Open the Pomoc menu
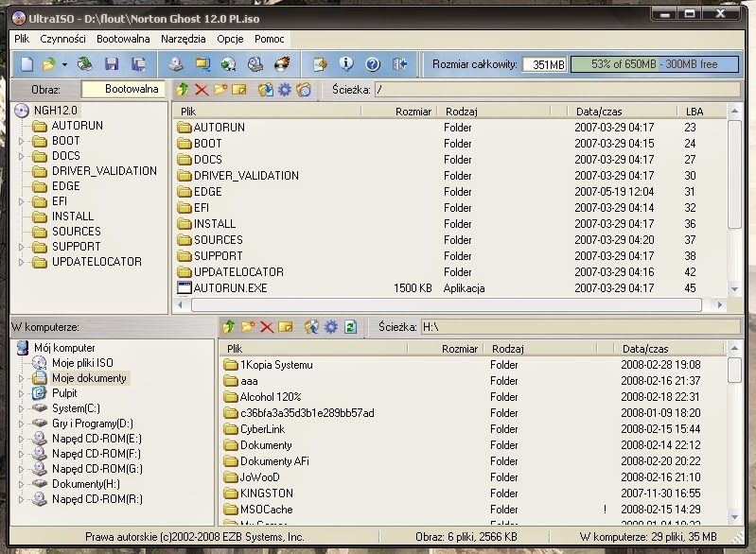The height and width of the screenshot is (554, 756). pyautogui.click(x=269, y=39)
